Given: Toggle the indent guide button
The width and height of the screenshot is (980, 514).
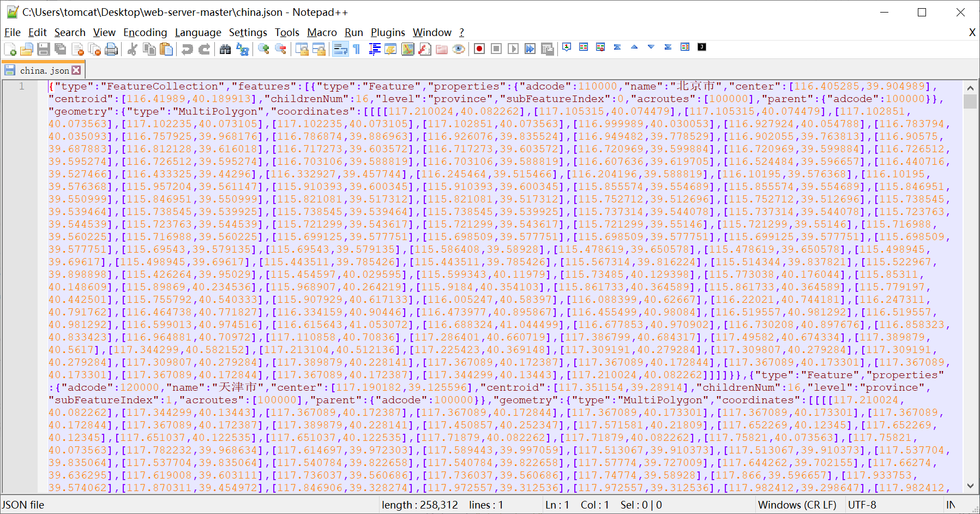Looking at the screenshot, I should coord(374,50).
